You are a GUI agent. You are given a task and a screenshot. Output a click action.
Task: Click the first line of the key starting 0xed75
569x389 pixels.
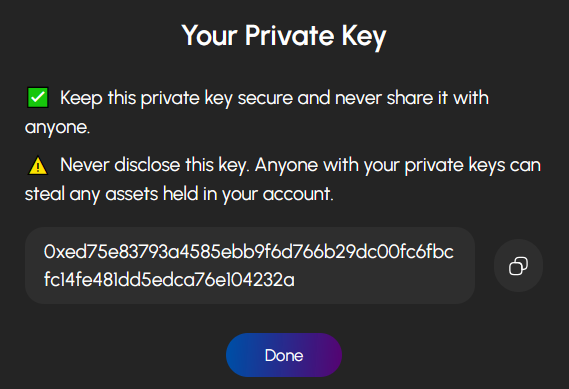click(x=249, y=251)
